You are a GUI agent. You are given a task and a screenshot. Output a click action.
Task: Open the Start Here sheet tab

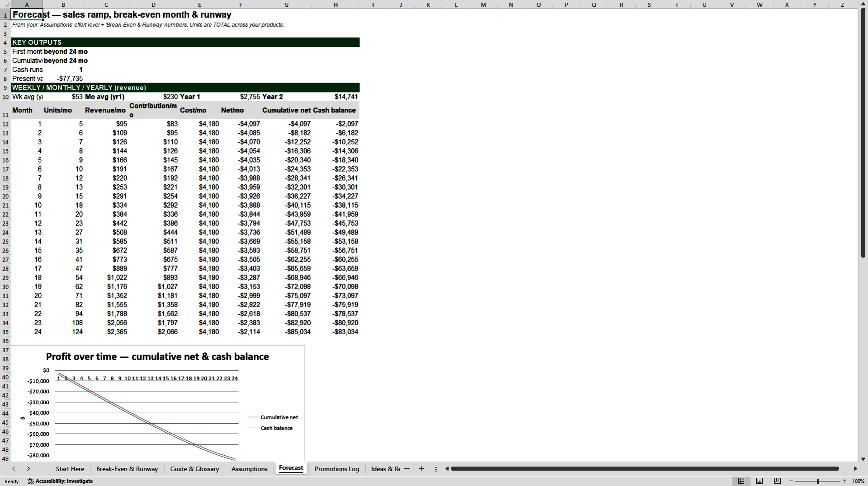pyautogui.click(x=70, y=469)
